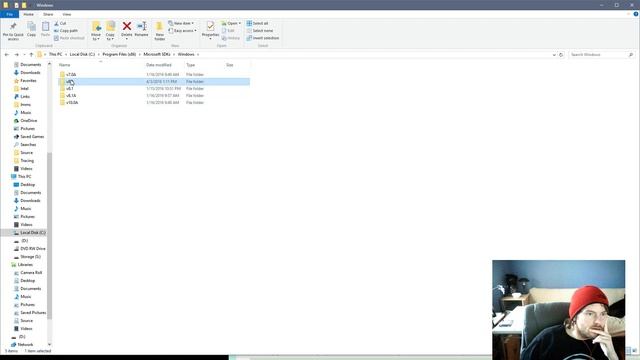The height and width of the screenshot is (360, 640).
Task: Click the Delete red X icon
Action: click(127, 26)
